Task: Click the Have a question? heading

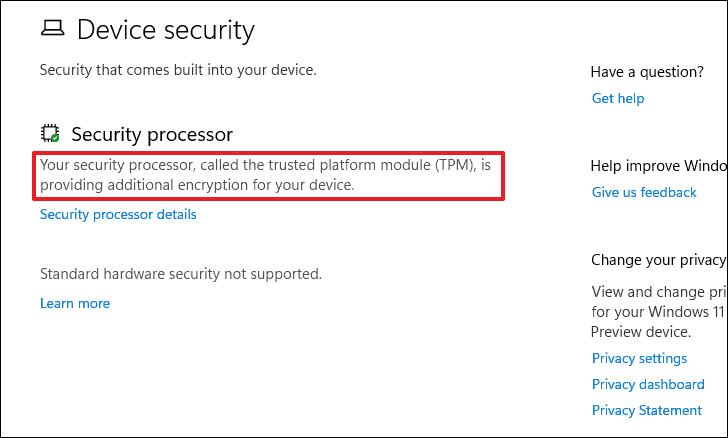Action: pos(647,72)
